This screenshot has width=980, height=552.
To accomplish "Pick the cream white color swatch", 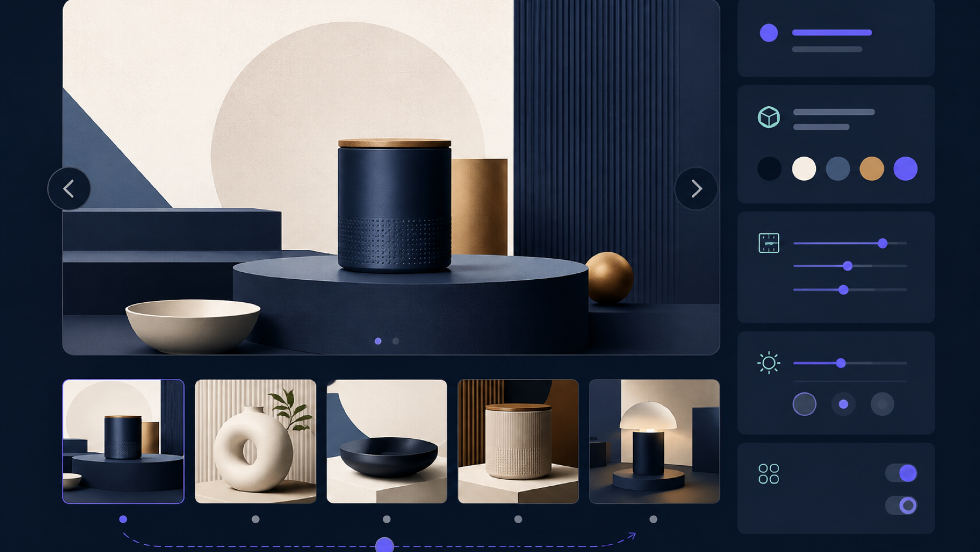I will [x=804, y=169].
